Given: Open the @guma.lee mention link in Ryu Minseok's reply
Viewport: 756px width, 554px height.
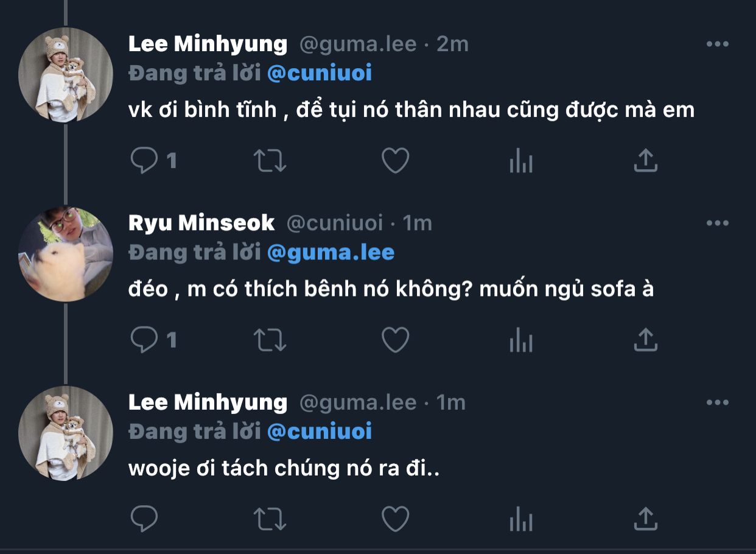Looking at the screenshot, I should pyautogui.click(x=331, y=252).
